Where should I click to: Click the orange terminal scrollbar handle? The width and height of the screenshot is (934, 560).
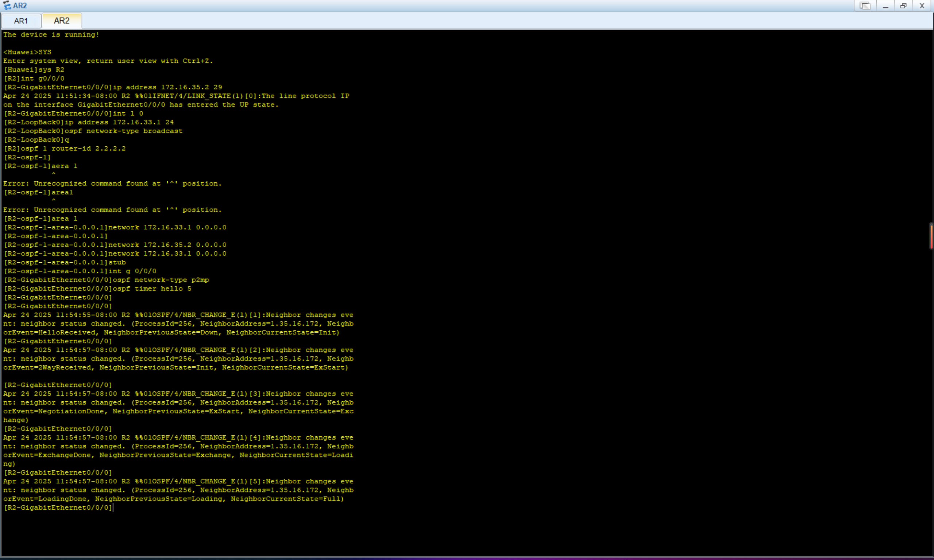[931, 236]
